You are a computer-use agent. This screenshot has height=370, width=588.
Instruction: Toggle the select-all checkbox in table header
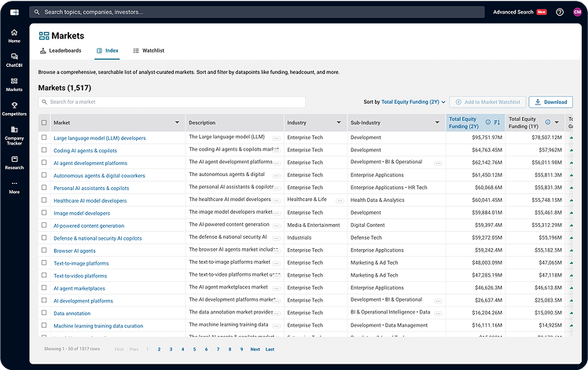click(x=44, y=123)
